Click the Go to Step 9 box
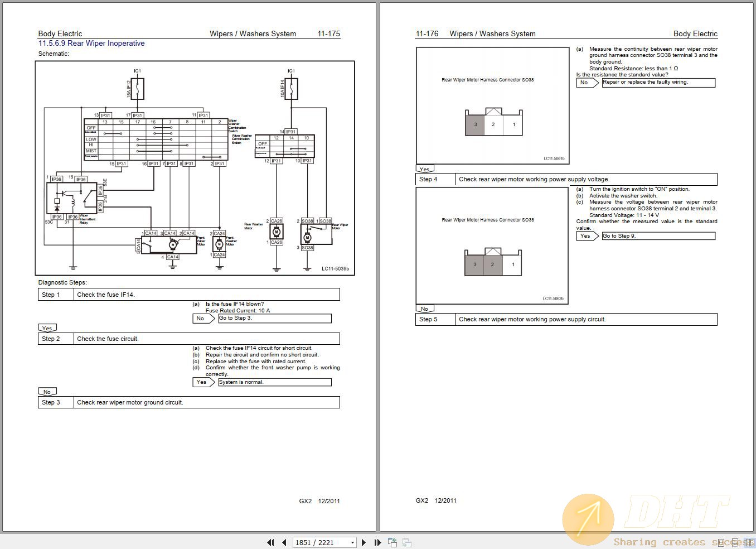Viewport: 756px width, 549px height. [658, 236]
